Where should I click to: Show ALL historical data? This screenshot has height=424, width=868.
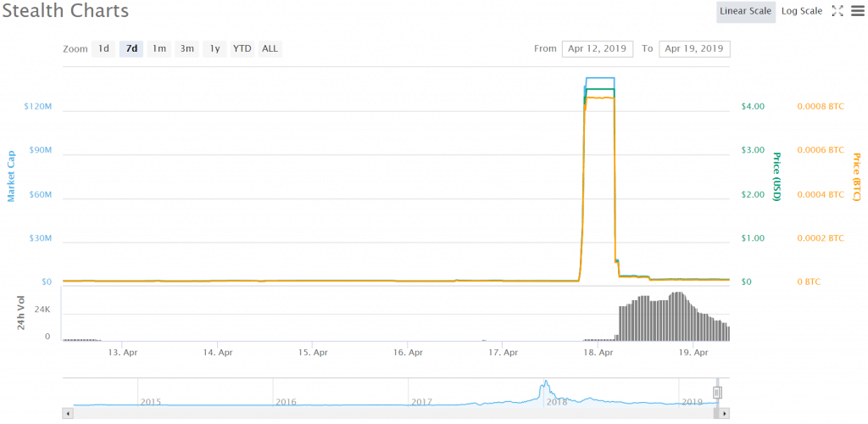click(270, 48)
